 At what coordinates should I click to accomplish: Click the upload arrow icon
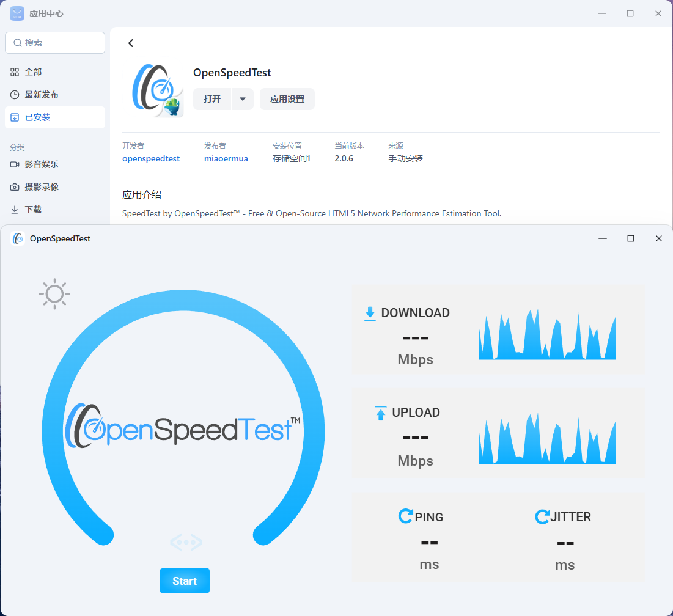point(380,413)
